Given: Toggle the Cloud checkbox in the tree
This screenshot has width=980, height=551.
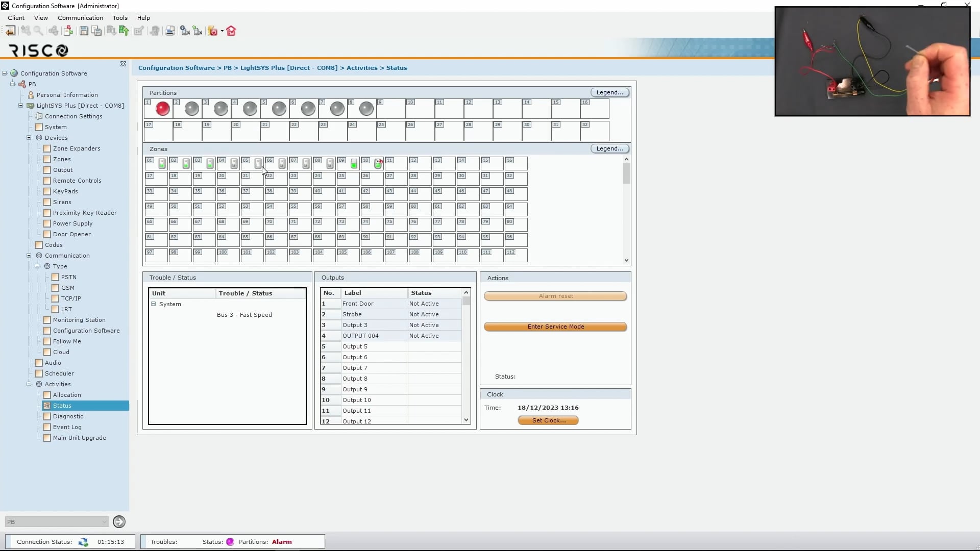Looking at the screenshot, I should pyautogui.click(x=46, y=352).
